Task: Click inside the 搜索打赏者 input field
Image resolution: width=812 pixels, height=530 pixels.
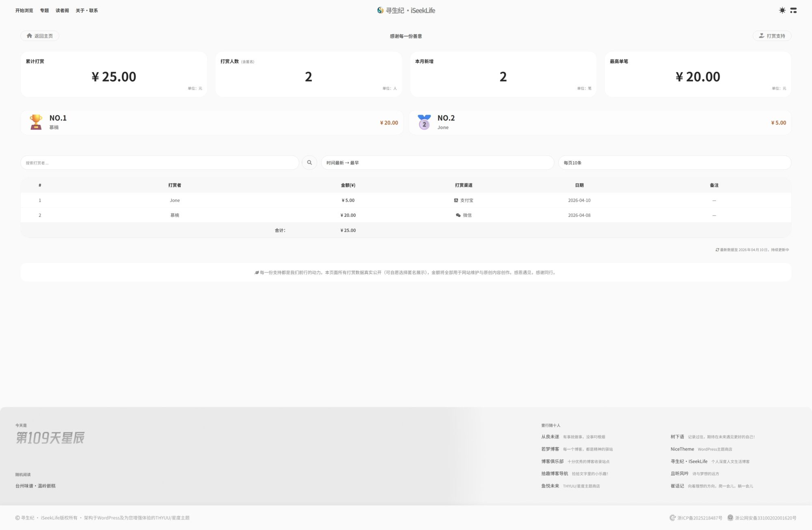Action: pos(160,162)
